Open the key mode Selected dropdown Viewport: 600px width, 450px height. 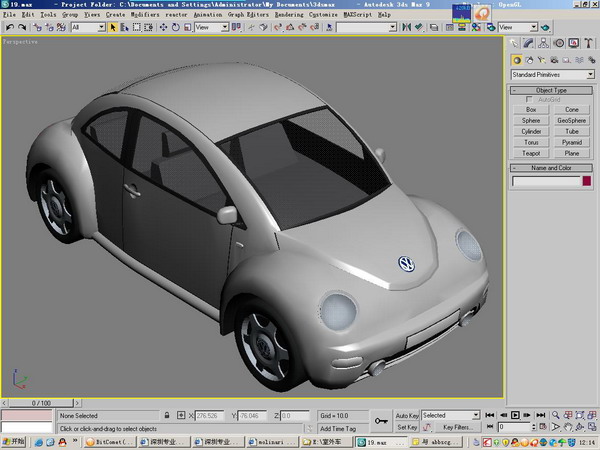450,415
